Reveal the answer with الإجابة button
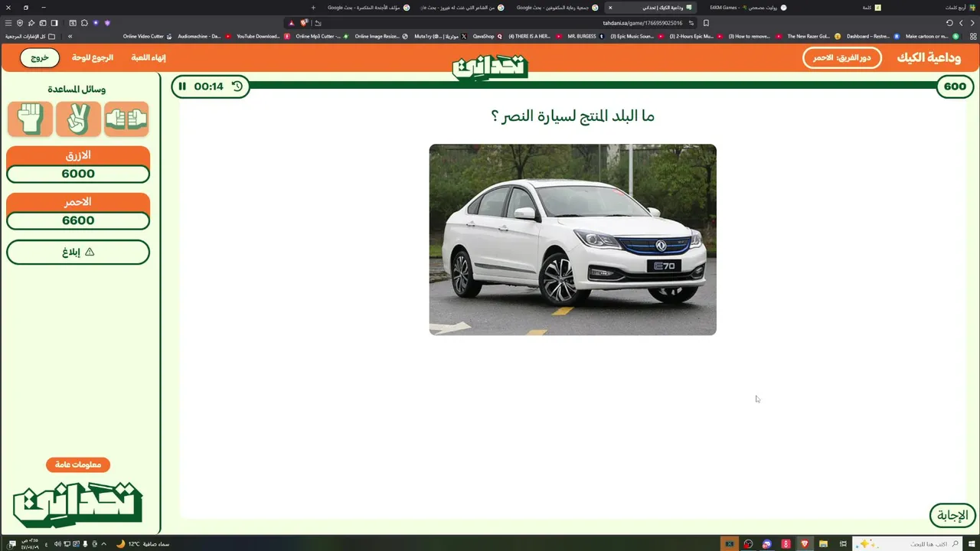 tap(952, 516)
